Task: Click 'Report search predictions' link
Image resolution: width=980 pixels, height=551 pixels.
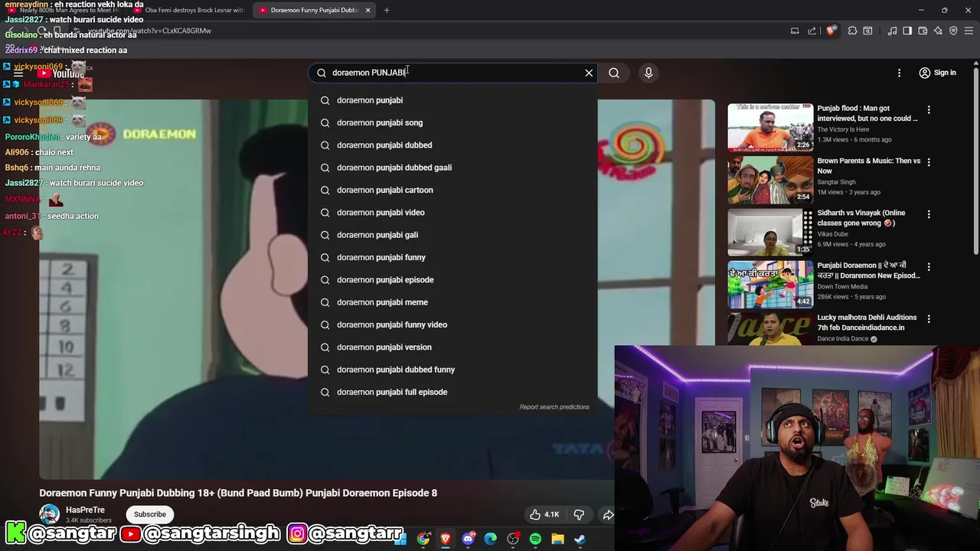Action: tap(554, 407)
